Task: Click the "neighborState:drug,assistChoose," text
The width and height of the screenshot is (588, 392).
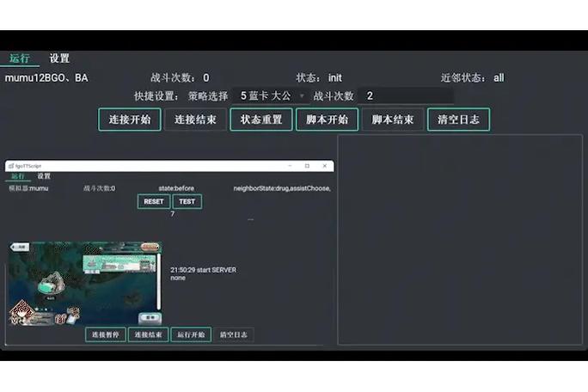Action: point(282,188)
